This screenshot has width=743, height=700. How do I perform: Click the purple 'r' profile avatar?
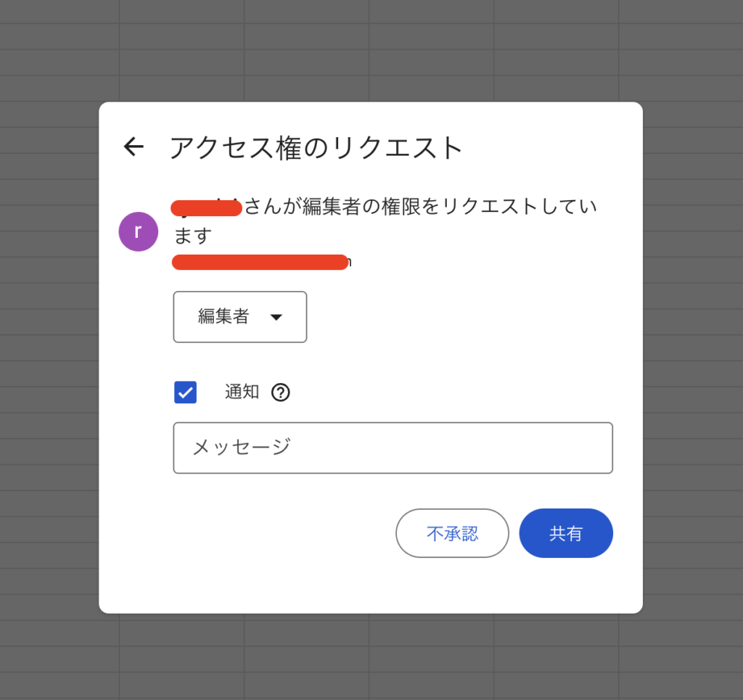tap(138, 231)
